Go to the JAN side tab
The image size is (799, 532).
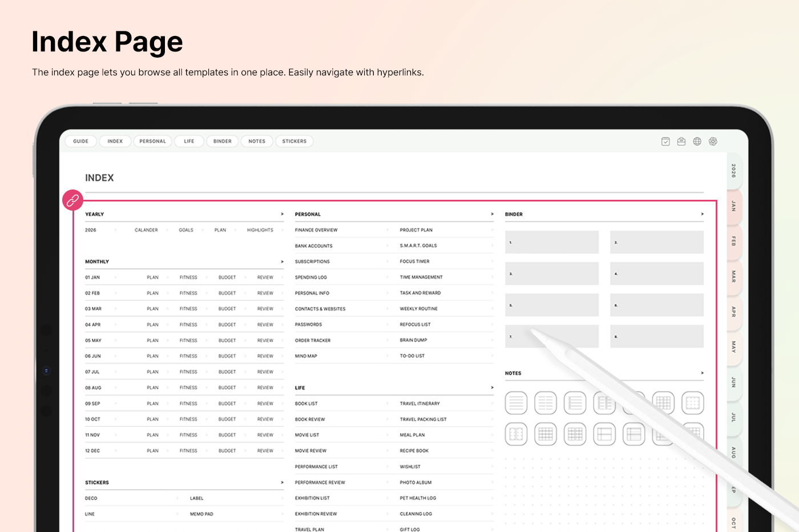point(734,206)
